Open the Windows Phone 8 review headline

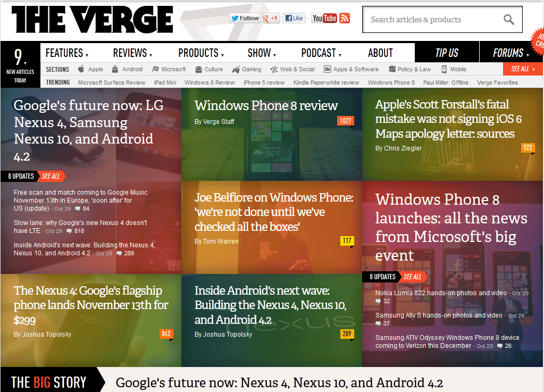click(x=266, y=105)
